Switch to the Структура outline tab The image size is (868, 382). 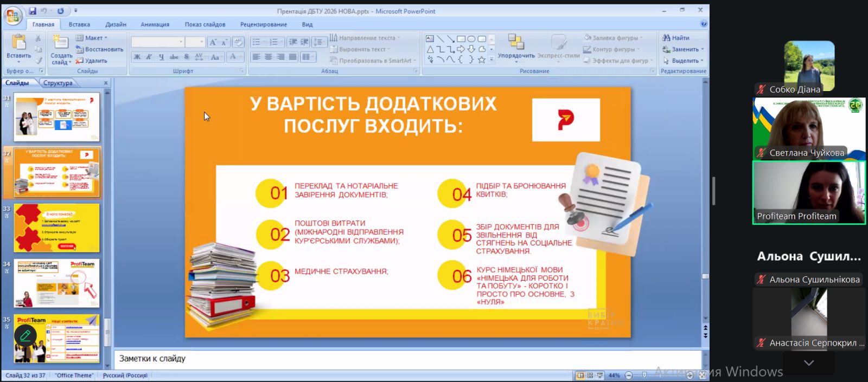58,83
